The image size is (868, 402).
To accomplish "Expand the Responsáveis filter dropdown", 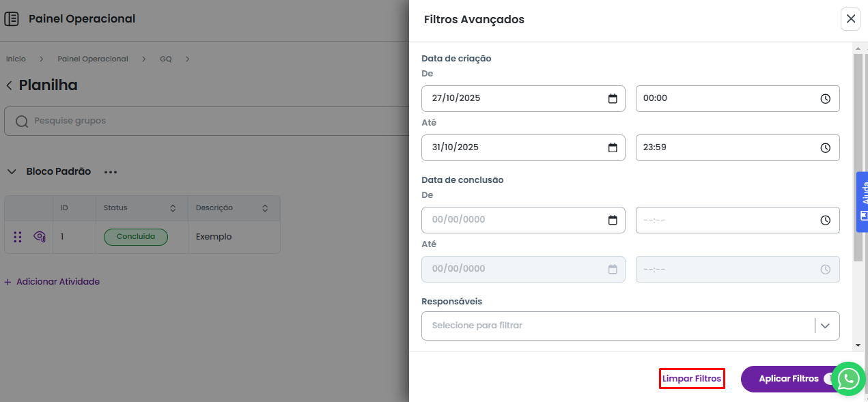I will click(825, 326).
